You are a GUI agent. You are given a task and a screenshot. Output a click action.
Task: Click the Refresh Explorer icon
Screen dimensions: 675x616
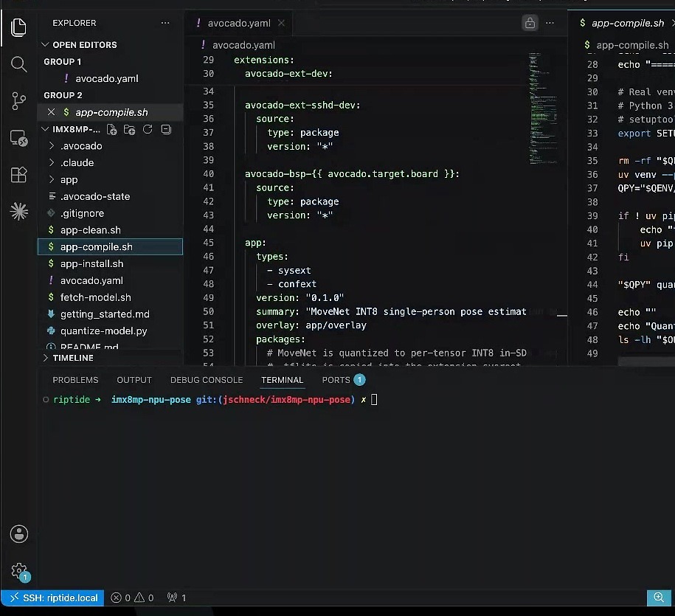(148, 129)
